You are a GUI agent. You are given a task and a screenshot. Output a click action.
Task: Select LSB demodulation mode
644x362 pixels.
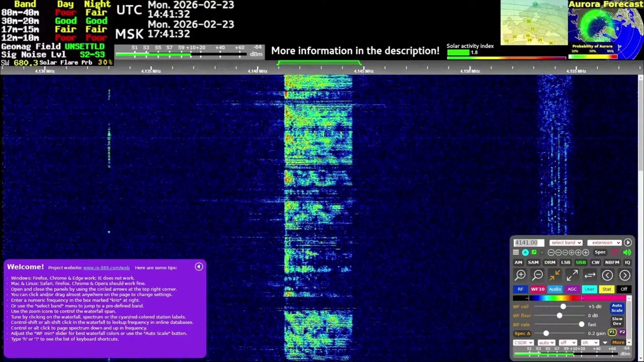(566, 262)
